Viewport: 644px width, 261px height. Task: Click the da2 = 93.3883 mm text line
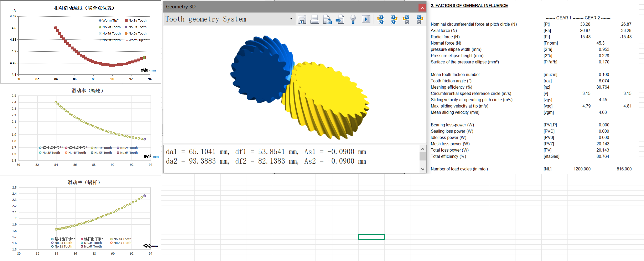[266, 161]
